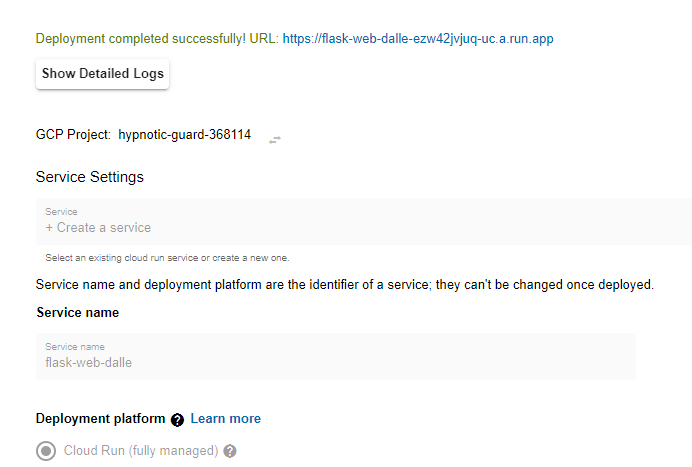Click the bold 'Service name' section heading
Viewport: 692px width, 467px height.
click(x=78, y=313)
